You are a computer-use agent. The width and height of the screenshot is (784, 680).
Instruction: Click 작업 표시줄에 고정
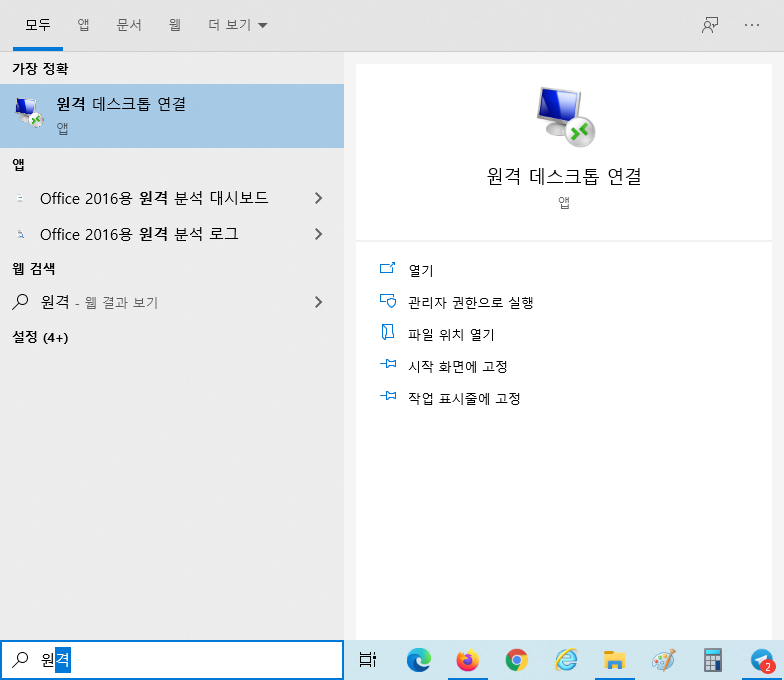click(x=464, y=398)
